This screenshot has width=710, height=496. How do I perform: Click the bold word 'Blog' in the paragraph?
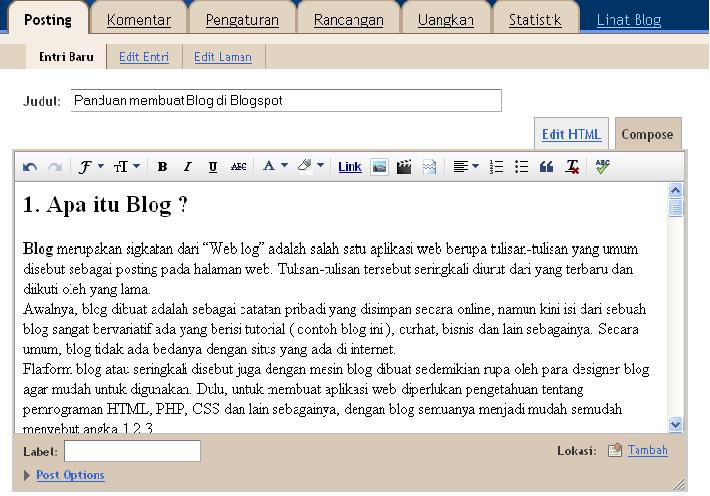coord(38,249)
